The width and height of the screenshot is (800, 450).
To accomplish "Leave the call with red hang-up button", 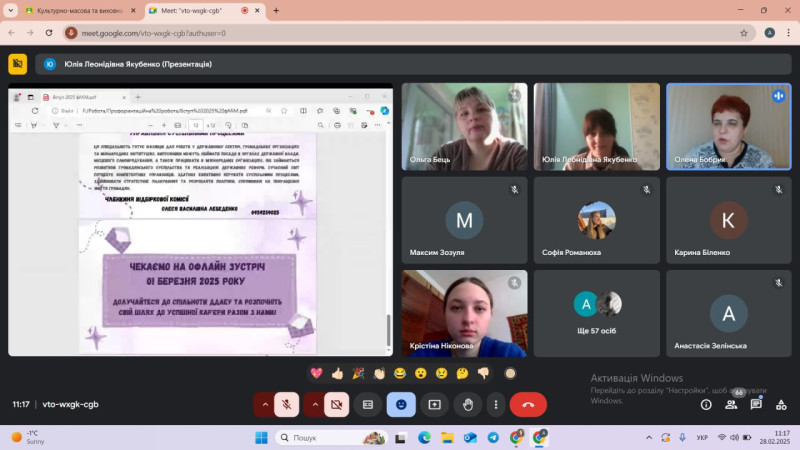I will click(528, 404).
